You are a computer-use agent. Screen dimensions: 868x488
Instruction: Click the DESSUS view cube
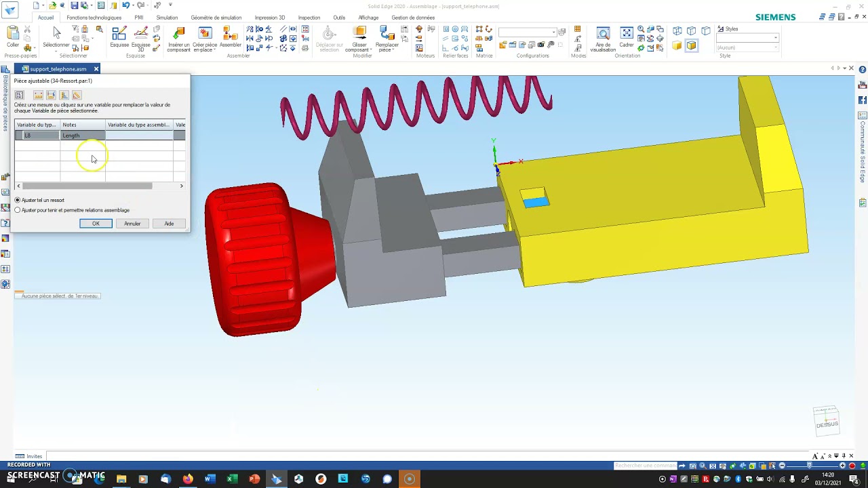[827, 422]
